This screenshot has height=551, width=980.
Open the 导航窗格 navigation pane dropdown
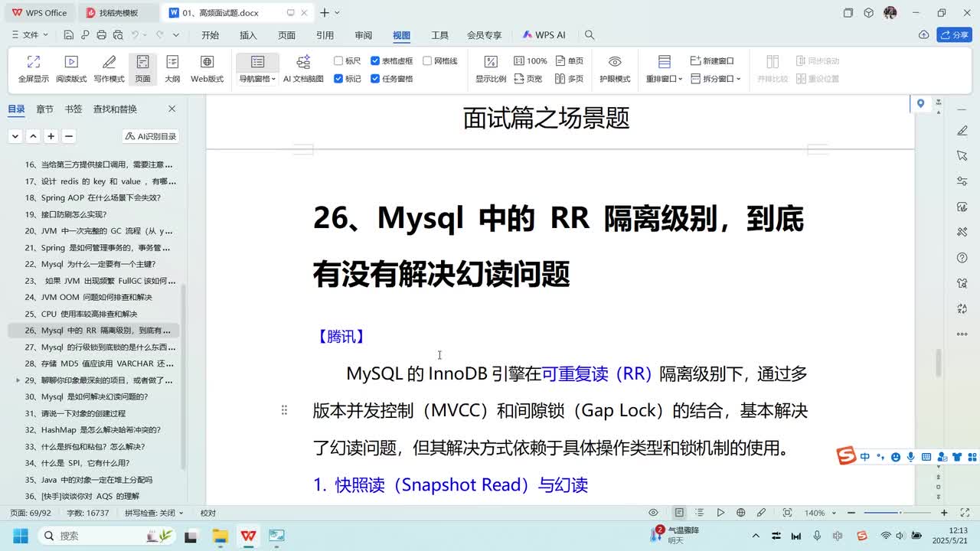[257, 79]
